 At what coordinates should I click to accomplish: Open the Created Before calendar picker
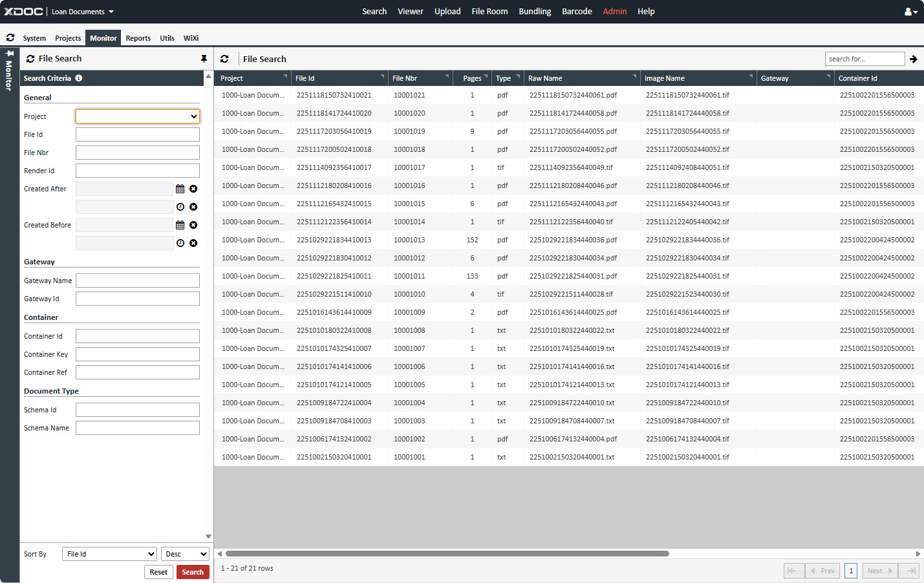(180, 225)
